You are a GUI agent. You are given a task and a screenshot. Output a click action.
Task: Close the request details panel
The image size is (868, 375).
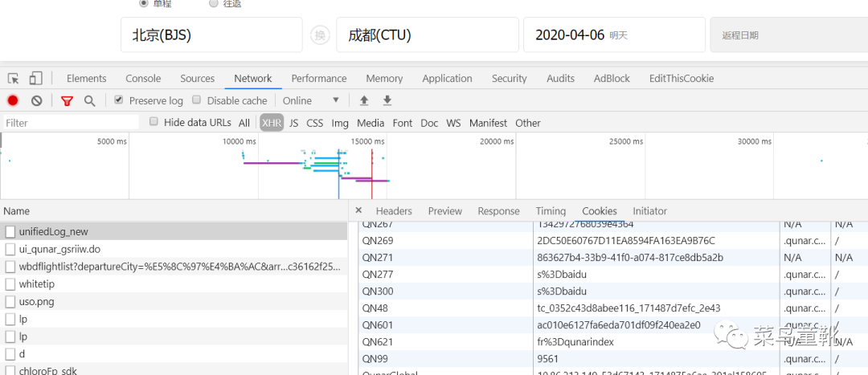[358, 210]
